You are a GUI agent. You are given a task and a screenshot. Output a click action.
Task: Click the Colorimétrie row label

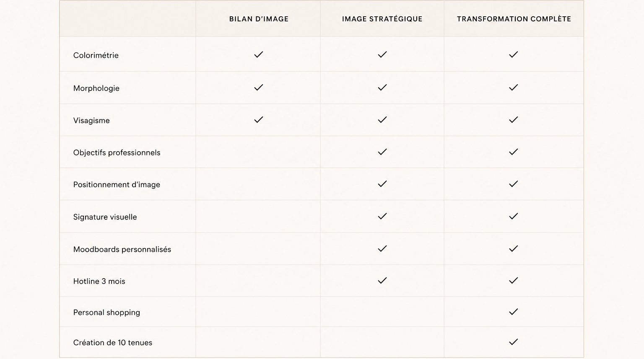96,55
